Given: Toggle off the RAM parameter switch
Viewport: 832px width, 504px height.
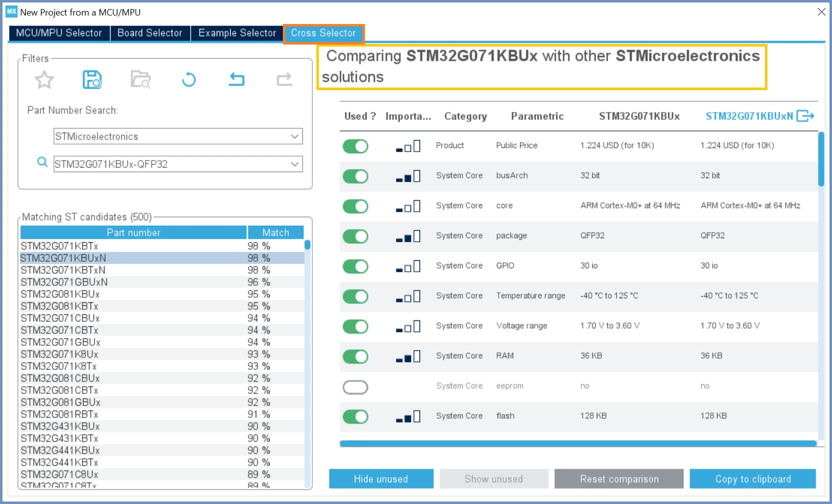Looking at the screenshot, I should click(x=355, y=356).
